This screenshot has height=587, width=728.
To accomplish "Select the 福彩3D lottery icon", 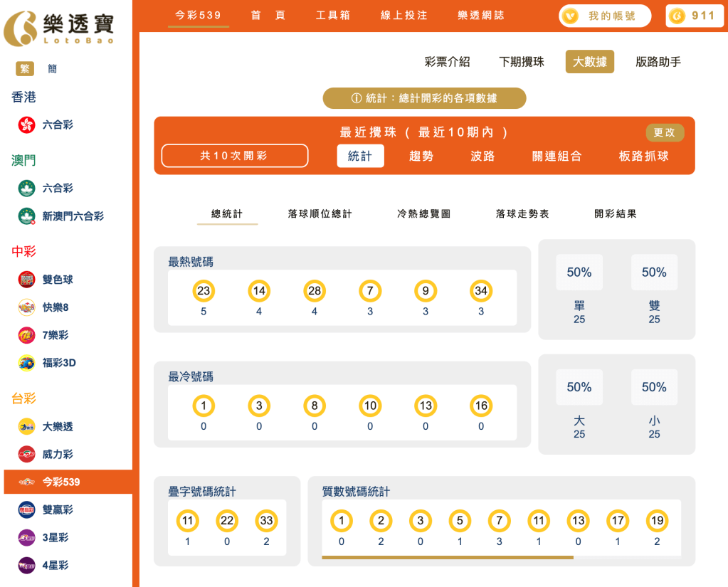I will coord(24,363).
